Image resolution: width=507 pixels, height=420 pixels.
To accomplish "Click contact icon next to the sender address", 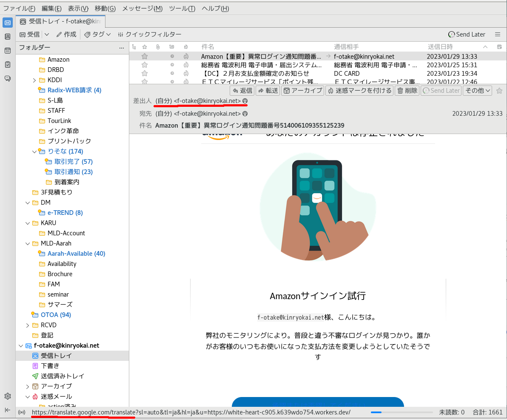I will pos(245,101).
